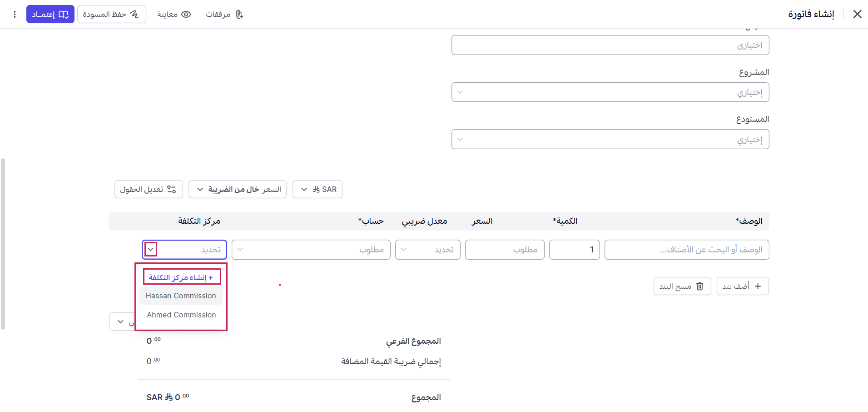
Task: Open the warehouse dropdown field
Action: tap(610, 139)
